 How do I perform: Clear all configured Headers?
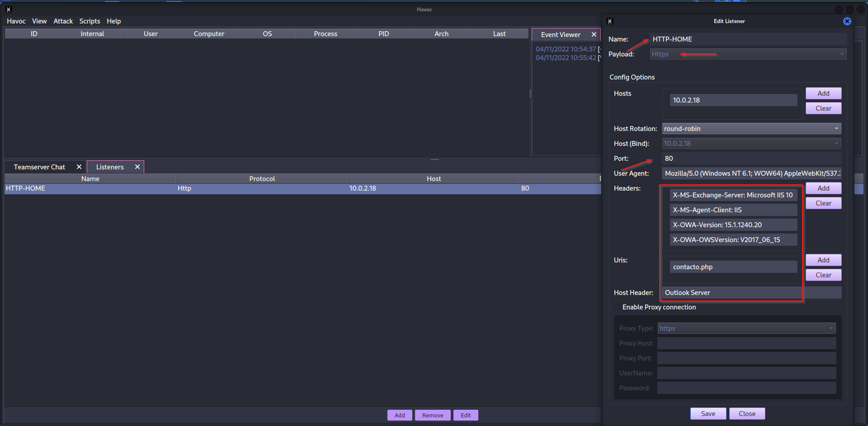pos(823,203)
